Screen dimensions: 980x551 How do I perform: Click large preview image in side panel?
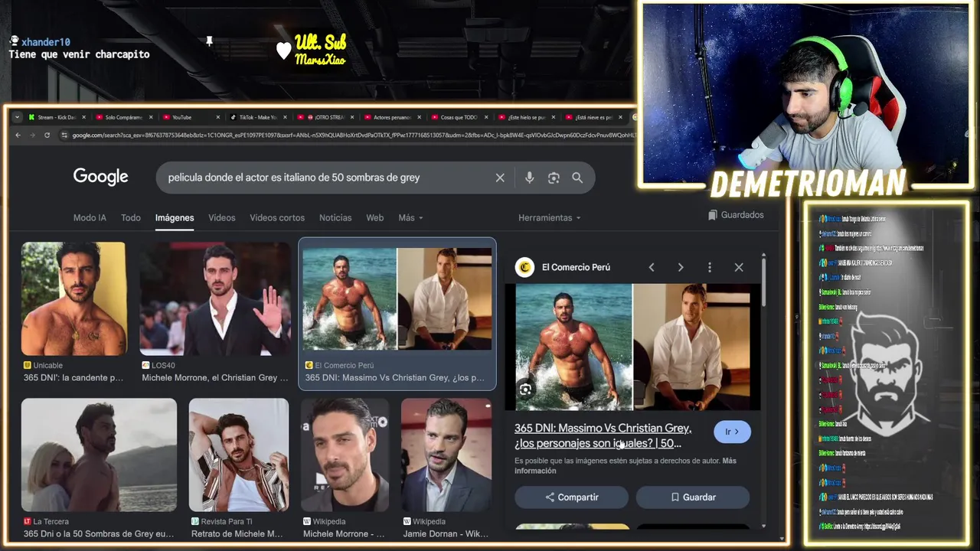tap(632, 347)
